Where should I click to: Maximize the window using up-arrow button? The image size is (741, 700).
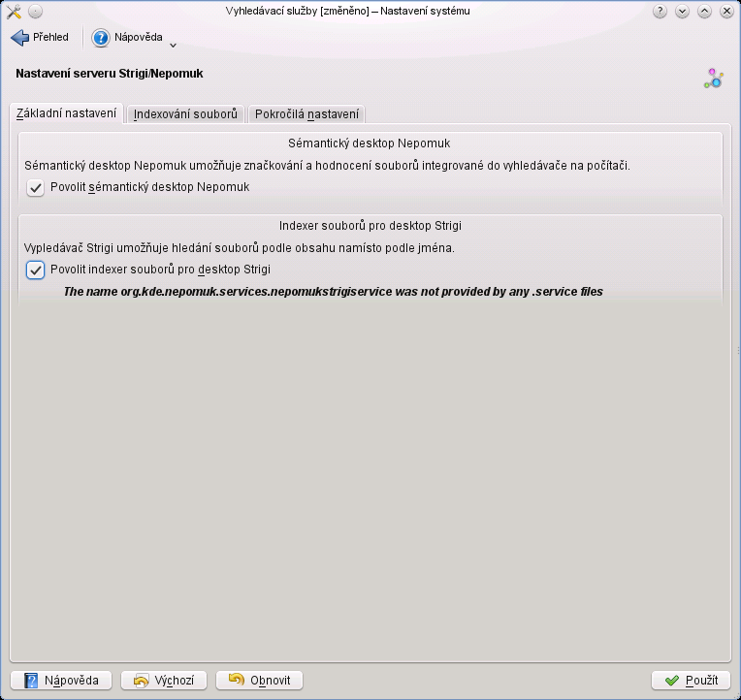[704, 11]
